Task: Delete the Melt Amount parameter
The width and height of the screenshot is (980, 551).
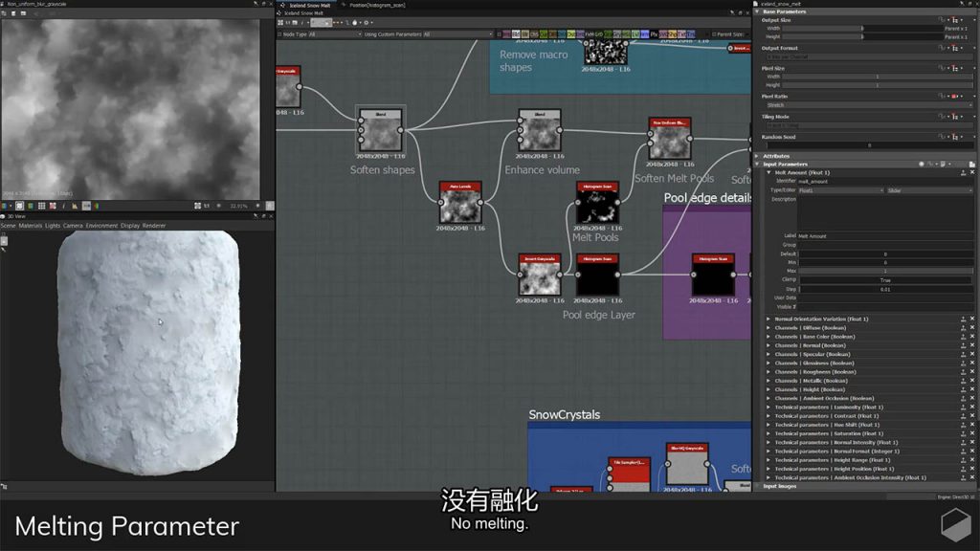Action: point(972,172)
